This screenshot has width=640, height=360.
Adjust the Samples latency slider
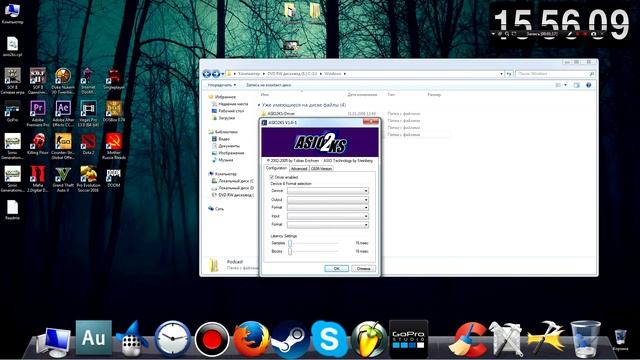click(290, 243)
